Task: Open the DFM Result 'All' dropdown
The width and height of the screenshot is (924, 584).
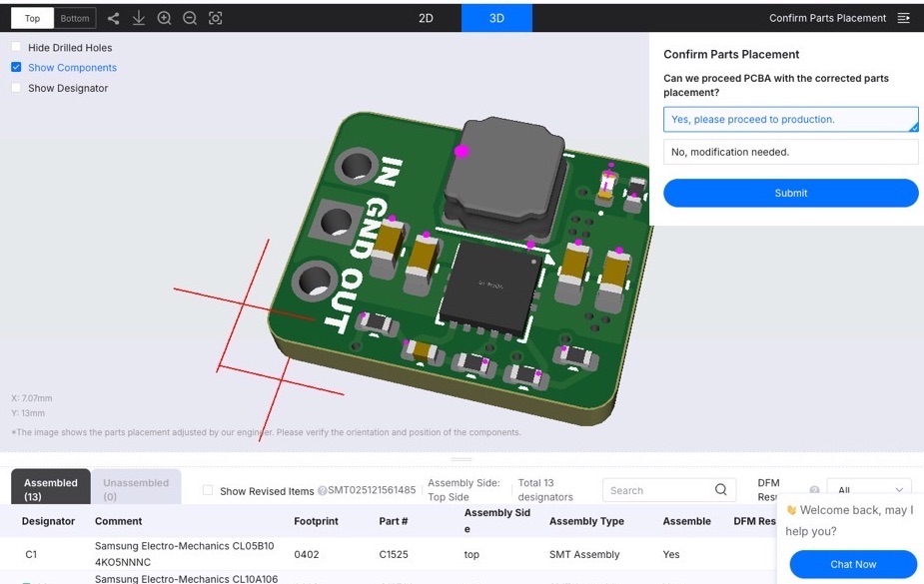Action: coord(868,490)
